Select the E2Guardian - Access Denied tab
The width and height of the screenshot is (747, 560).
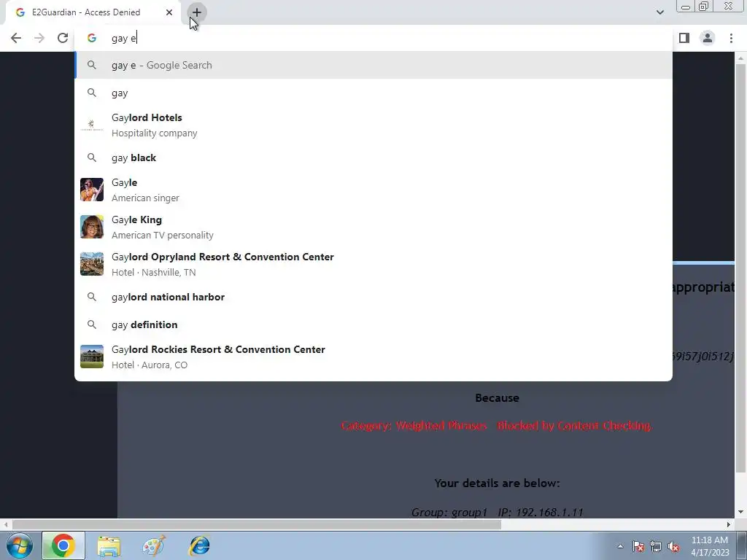point(93,12)
